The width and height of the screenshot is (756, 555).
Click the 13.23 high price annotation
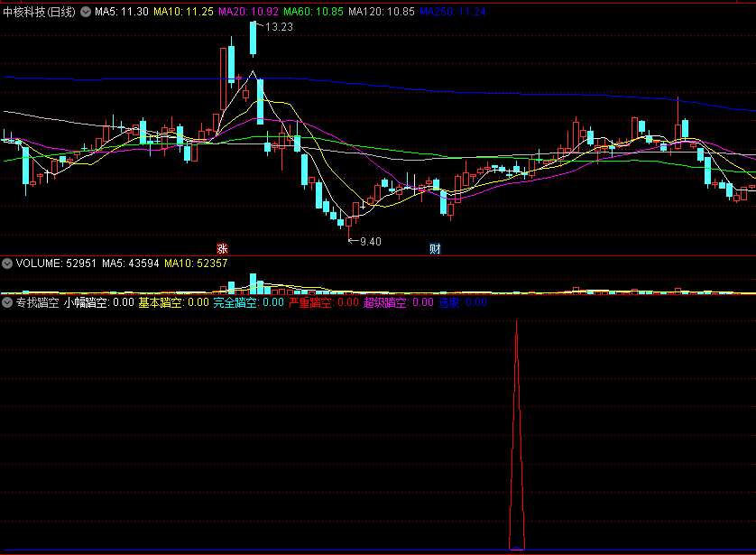click(279, 27)
